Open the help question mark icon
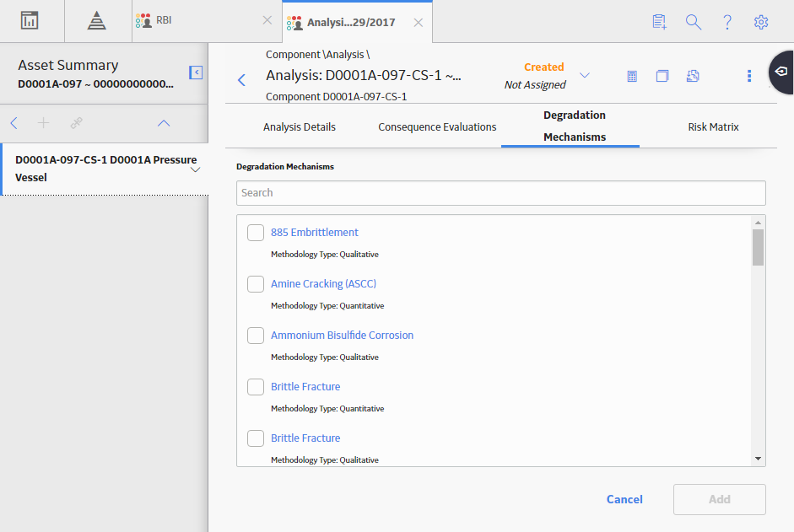 coord(727,22)
